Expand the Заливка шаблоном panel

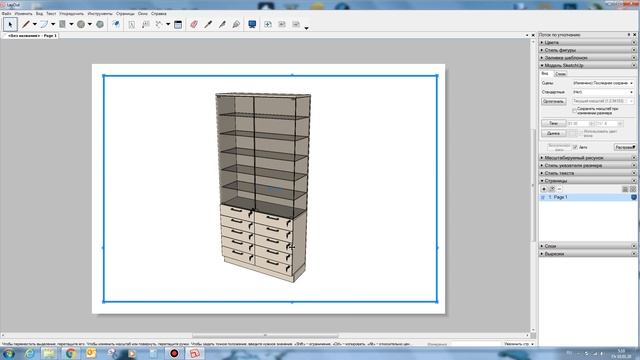point(588,58)
